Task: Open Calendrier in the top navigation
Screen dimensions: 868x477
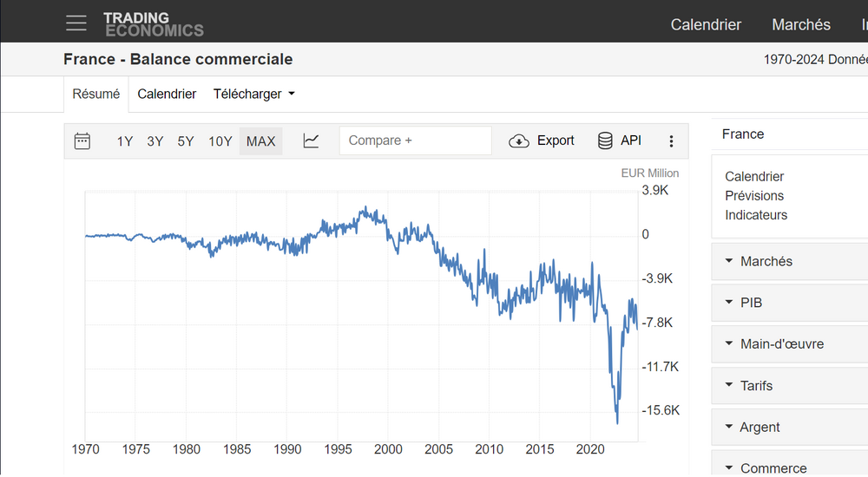Action: point(706,25)
